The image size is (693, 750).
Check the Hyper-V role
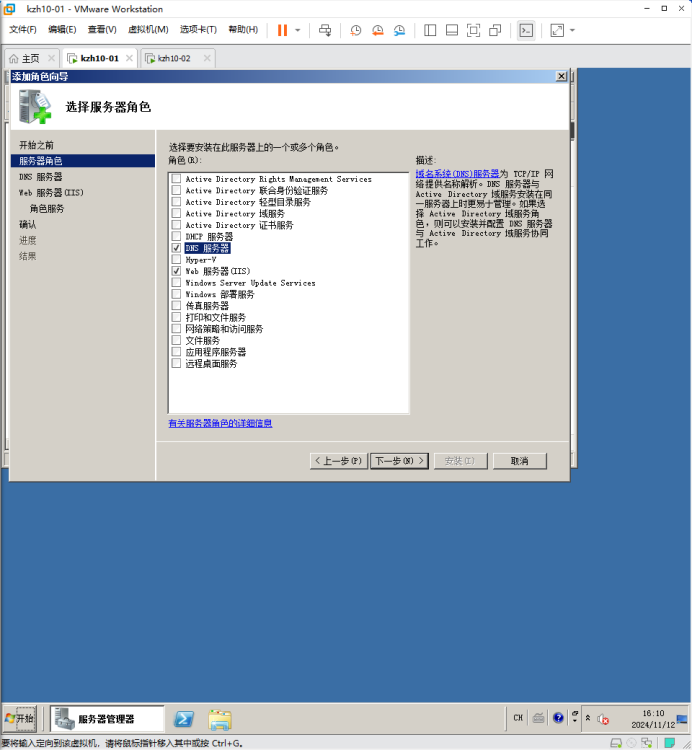(176, 260)
